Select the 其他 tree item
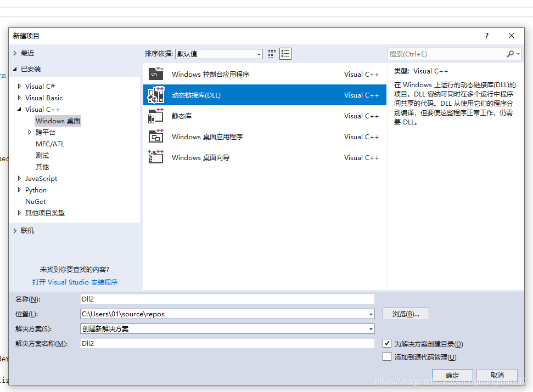This screenshot has height=392, width=533. click(42, 167)
